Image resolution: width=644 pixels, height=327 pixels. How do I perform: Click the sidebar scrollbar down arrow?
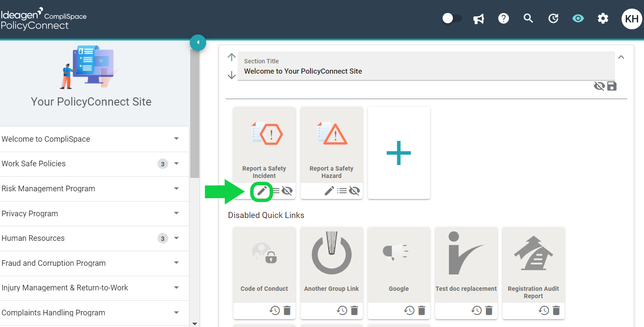click(195, 324)
